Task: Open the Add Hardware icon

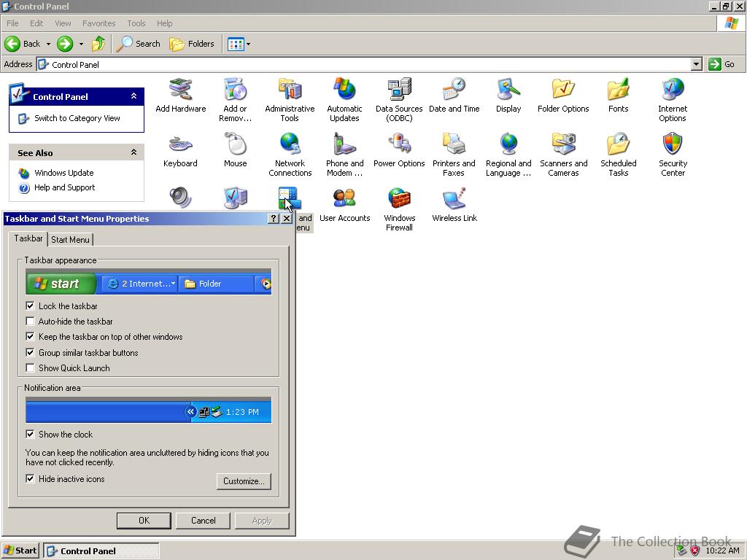Action: click(181, 90)
